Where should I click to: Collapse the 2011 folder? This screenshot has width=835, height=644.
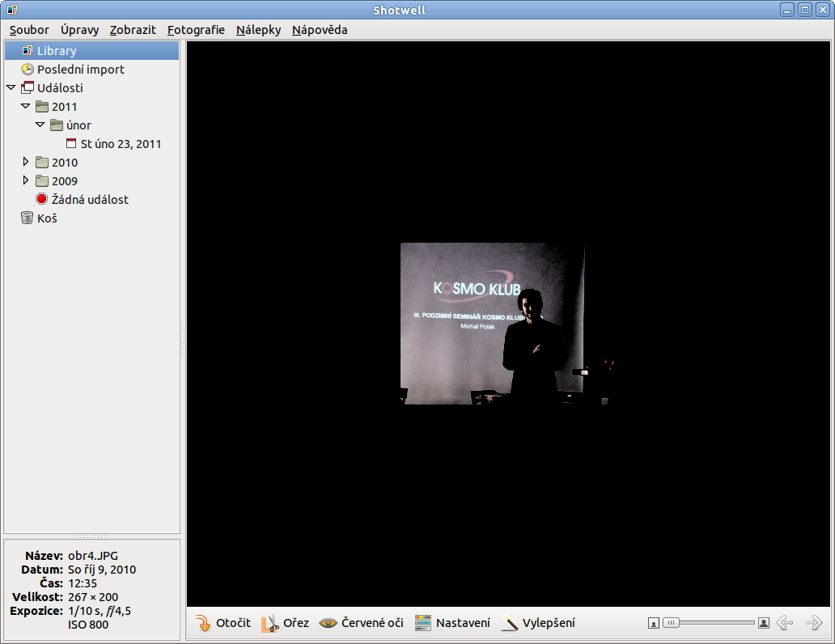(x=26, y=106)
